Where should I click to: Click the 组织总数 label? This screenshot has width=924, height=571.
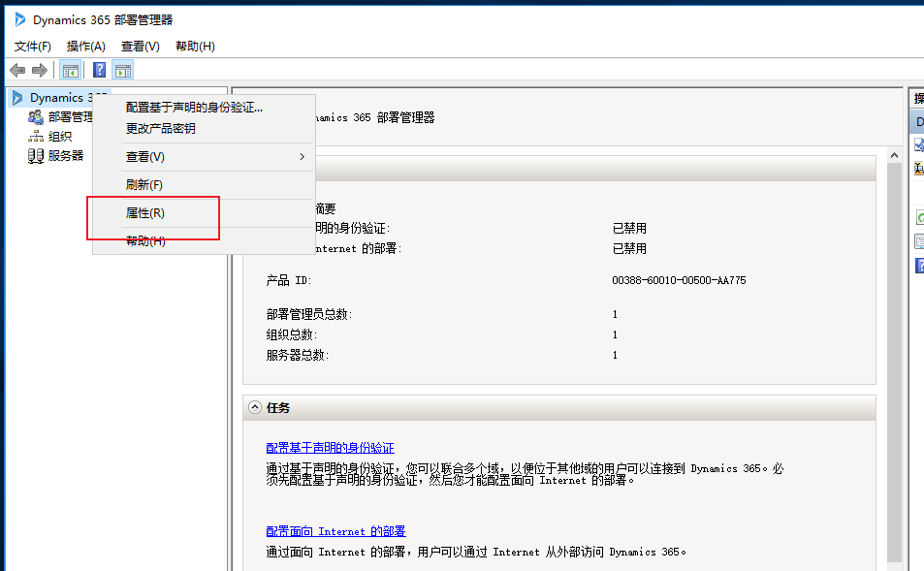point(291,334)
